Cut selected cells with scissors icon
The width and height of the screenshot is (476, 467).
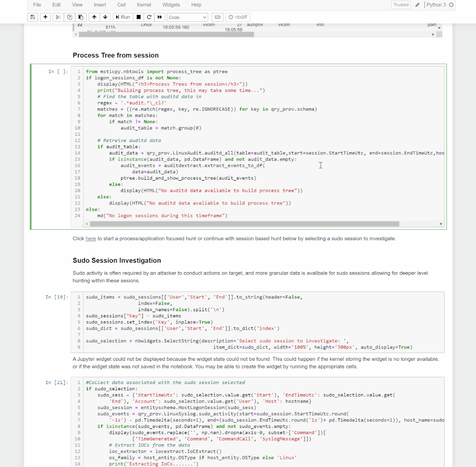[58, 17]
